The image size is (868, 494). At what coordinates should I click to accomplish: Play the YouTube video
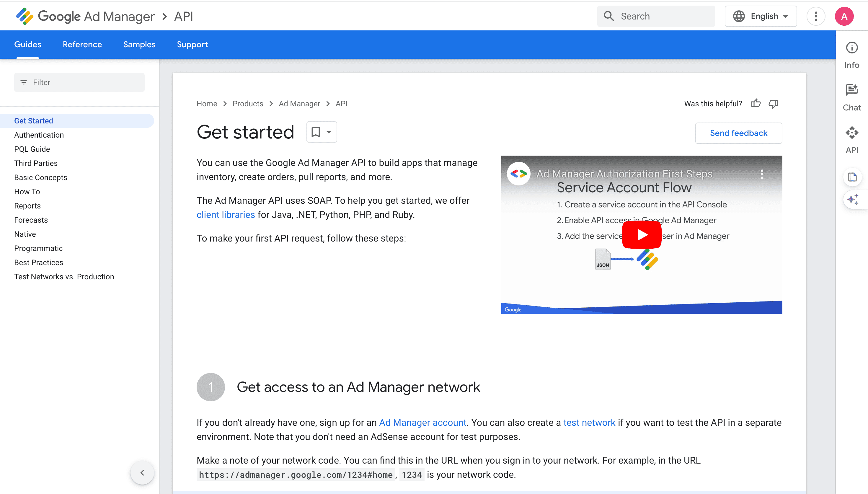click(x=642, y=235)
